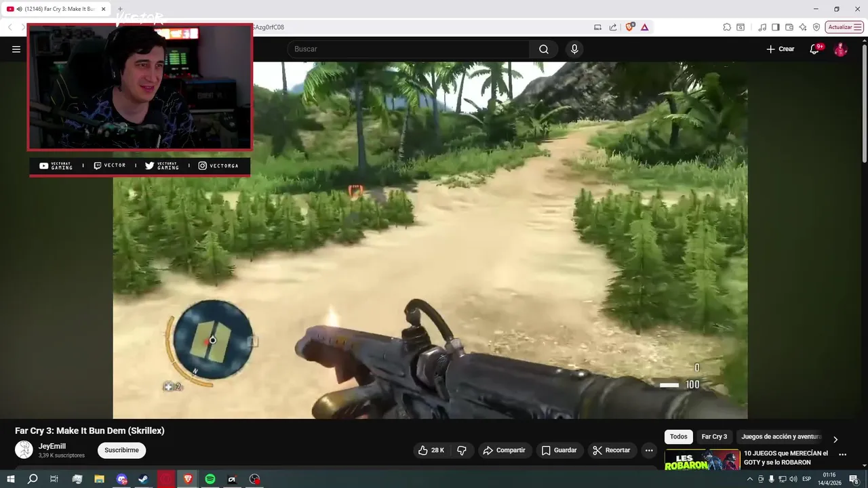Open the browser extensions puzzle icon

click(x=727, y=27)
